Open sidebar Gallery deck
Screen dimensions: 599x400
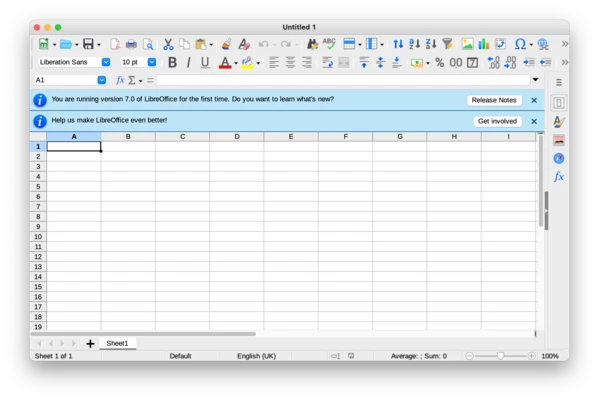pos(559,140)
